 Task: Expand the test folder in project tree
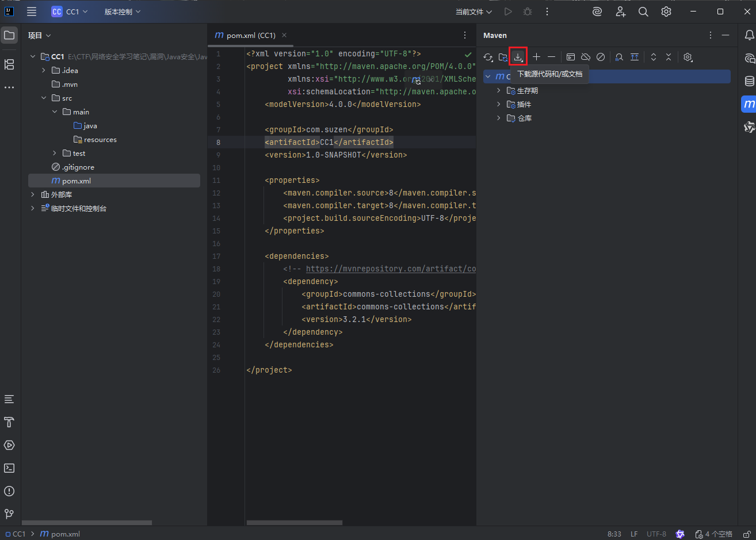pos(55,153)
